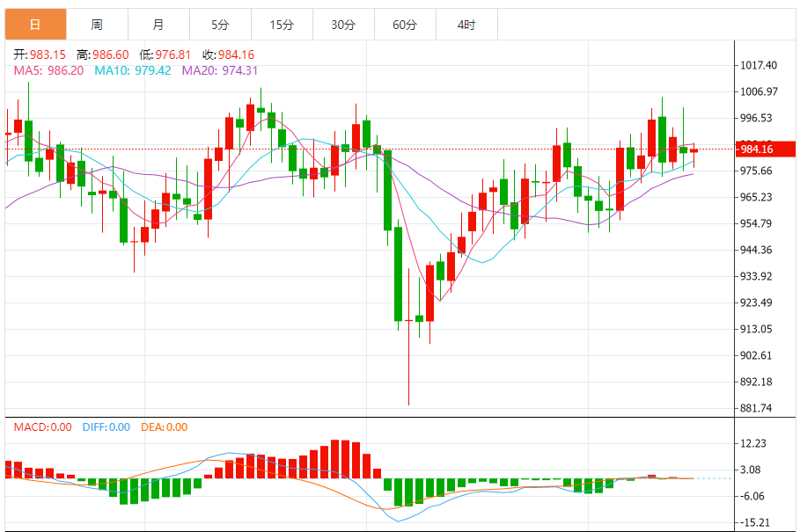Click the 933.92 price axis label

(756, 276)
